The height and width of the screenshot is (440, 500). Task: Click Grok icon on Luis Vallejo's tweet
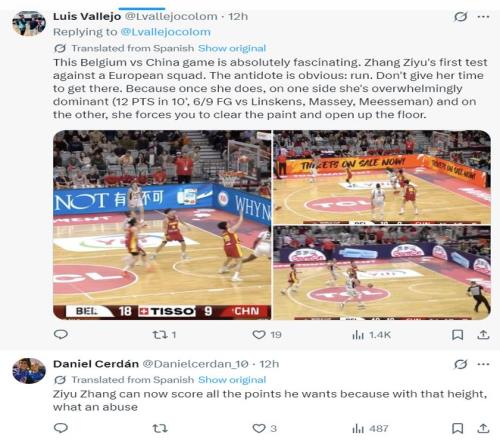tap(461, 16)
